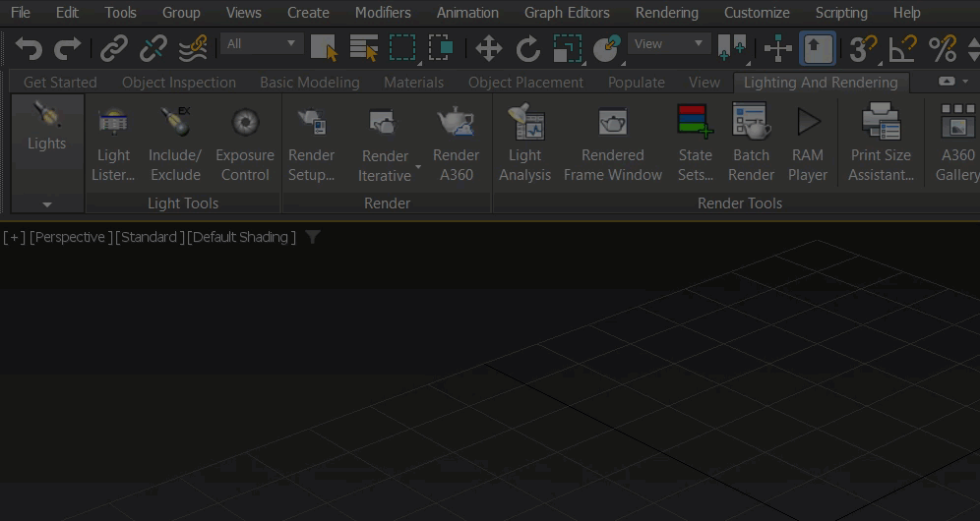Open the File menu
Screen dimensions: 980x521
tap(20, 13)
